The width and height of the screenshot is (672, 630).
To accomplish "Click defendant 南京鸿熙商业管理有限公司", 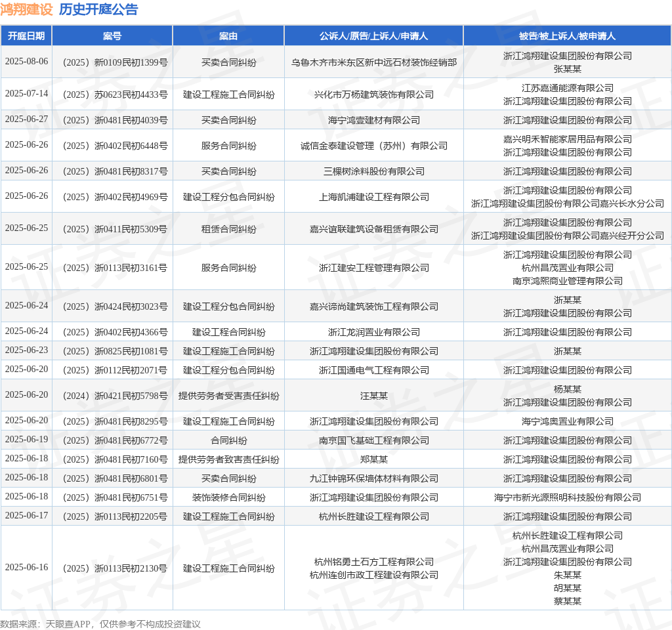I will 568,281.
